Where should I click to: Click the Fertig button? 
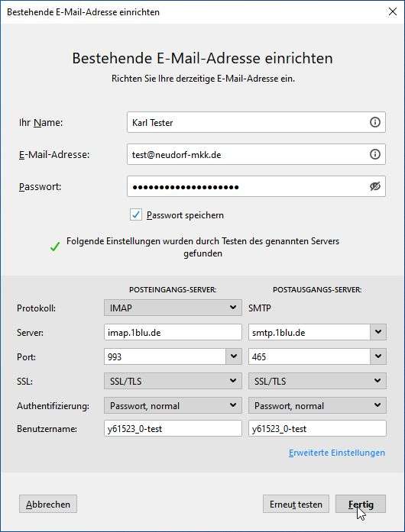point(361,505)
